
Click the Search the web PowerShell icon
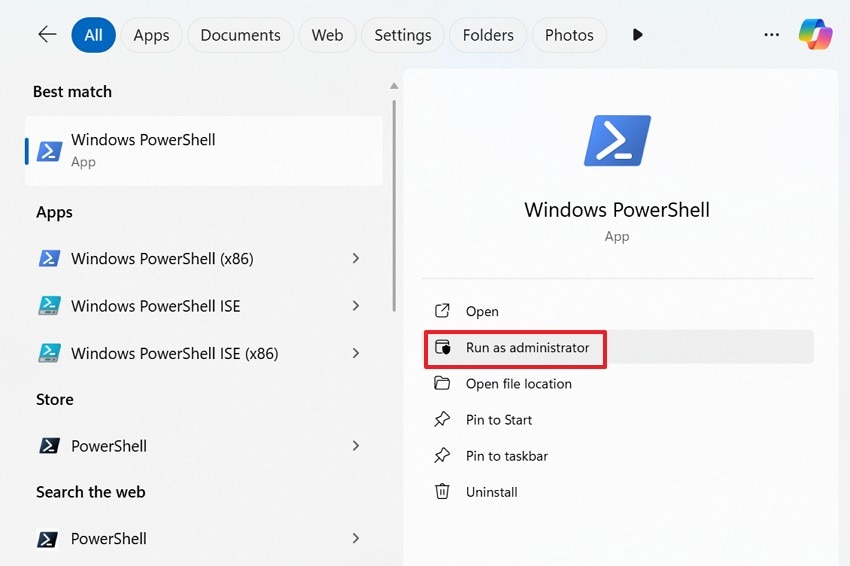point(47,538)
